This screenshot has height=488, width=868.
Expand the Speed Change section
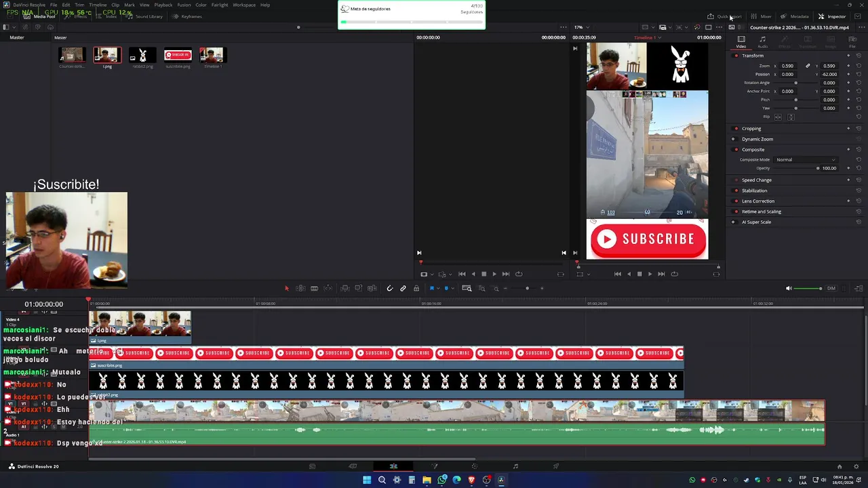click(756, 180)
